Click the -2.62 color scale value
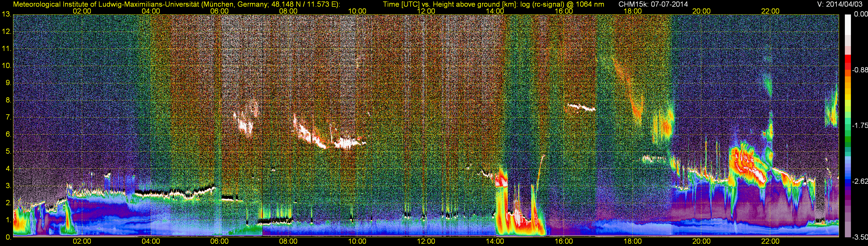Screen dimensions: 868x246 tap(860, 182)
